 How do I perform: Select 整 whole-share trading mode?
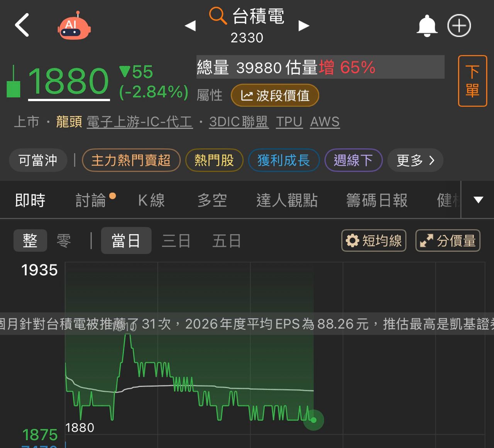click(x=30, y=241)
